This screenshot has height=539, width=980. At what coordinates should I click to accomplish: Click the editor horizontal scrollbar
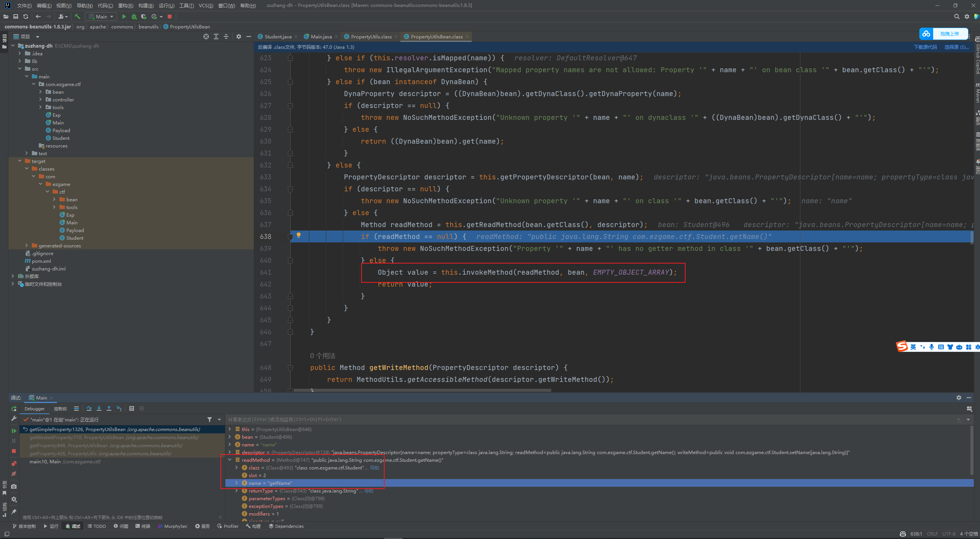pyautogui.click(x=422, y=390)
